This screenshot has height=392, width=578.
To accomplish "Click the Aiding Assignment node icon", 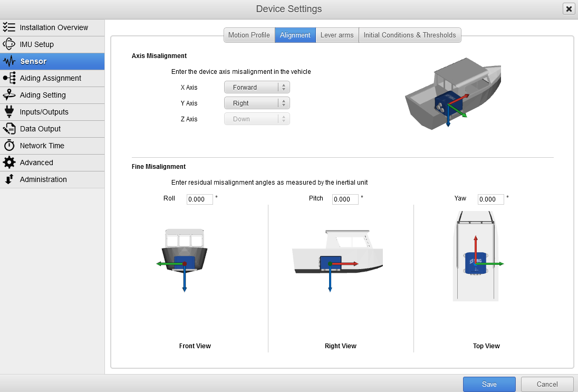I will [x=9, y=78].
